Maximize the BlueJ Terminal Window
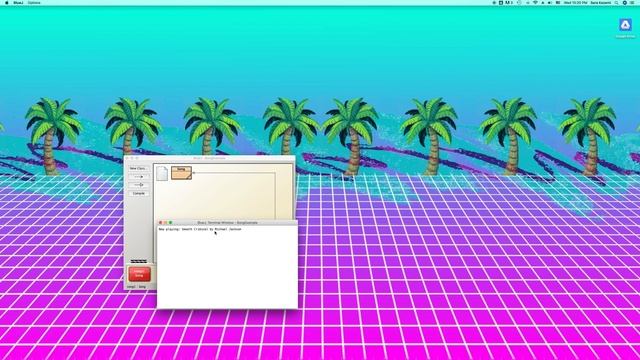640x360 pixels. pos(171,222)
